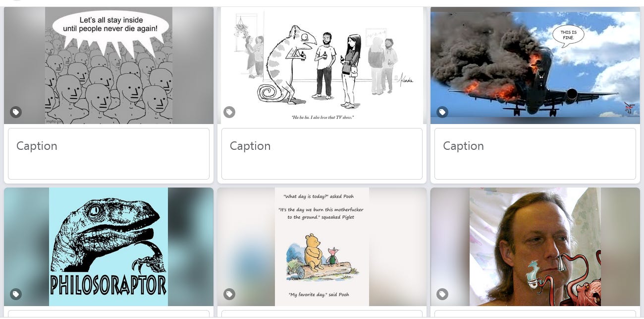Click the tag icon on burning airplane image

442,113
